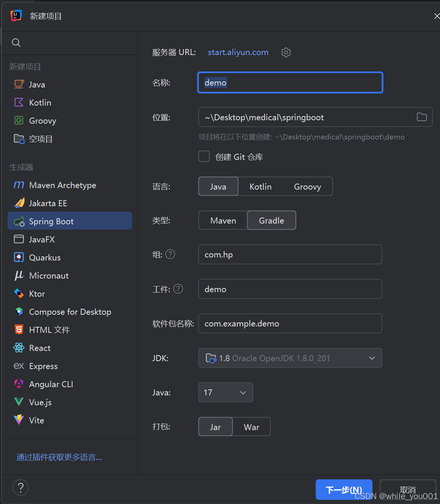440x504 pixels.
Task: Click the com.example.demo package name field
Action: [290, 323]
